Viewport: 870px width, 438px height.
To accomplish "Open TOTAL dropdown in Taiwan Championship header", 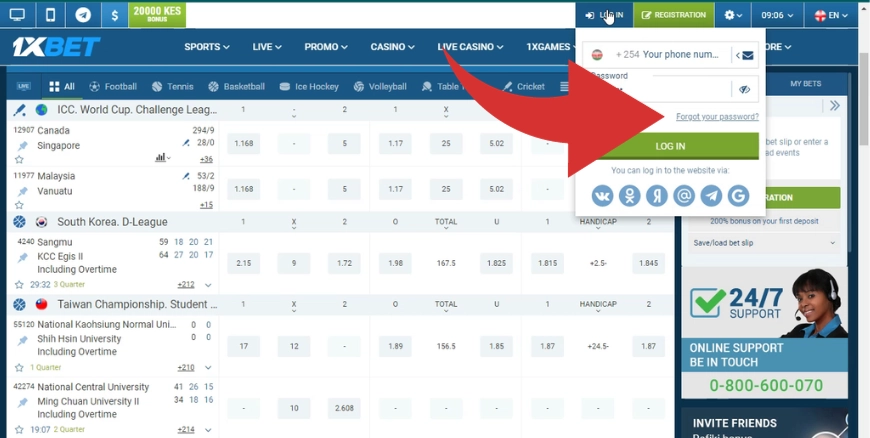I will coord(446,306).
